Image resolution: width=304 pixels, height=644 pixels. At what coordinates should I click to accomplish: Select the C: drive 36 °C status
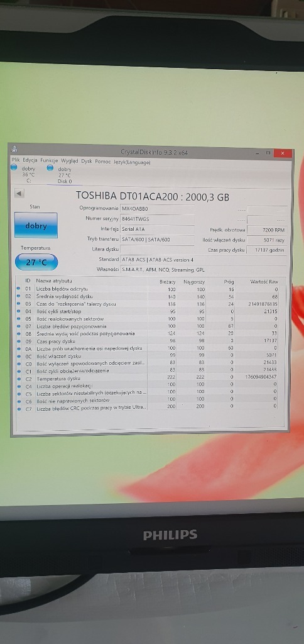[x=24, y=174]
